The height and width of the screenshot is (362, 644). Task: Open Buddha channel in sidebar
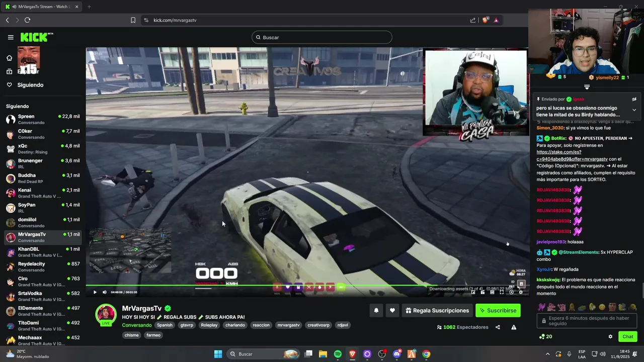coord(43,178)
